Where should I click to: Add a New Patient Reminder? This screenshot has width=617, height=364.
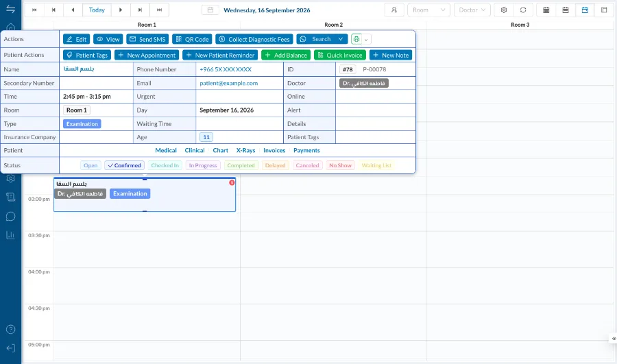point(220,55)
